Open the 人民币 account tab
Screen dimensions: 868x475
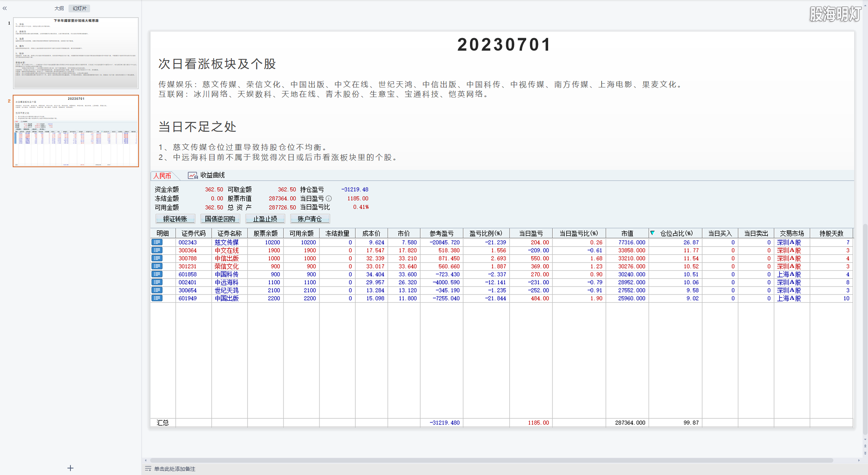162,176
